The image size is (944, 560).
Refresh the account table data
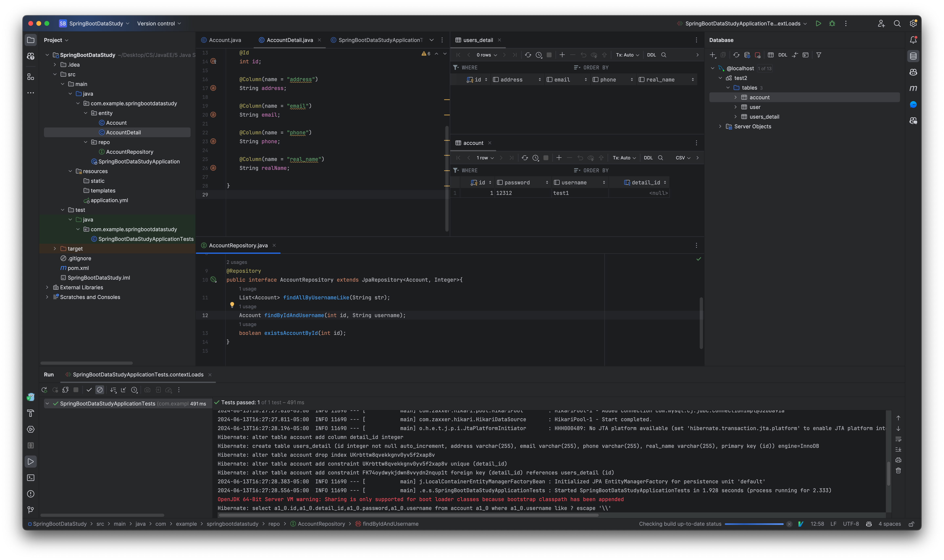525,158
